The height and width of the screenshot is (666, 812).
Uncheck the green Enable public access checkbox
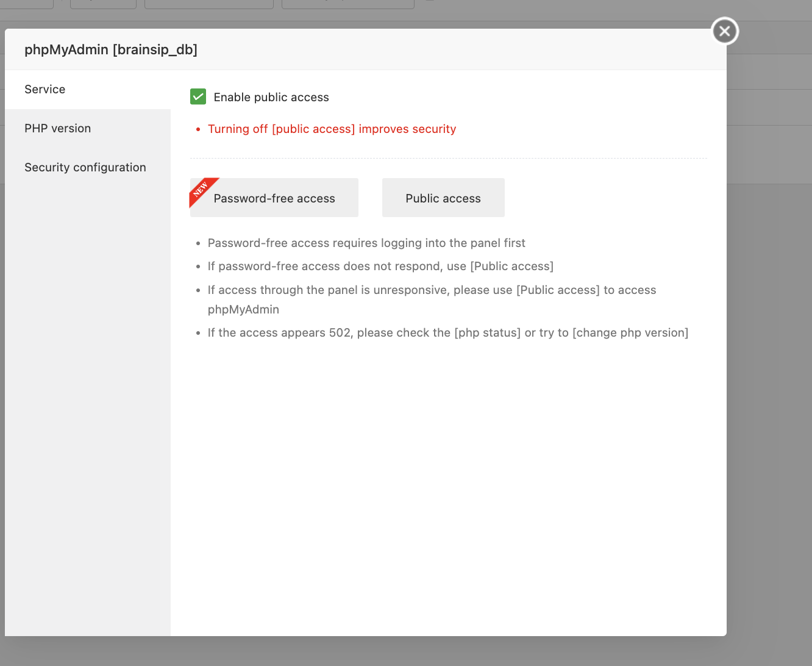(x=198, y=97)
